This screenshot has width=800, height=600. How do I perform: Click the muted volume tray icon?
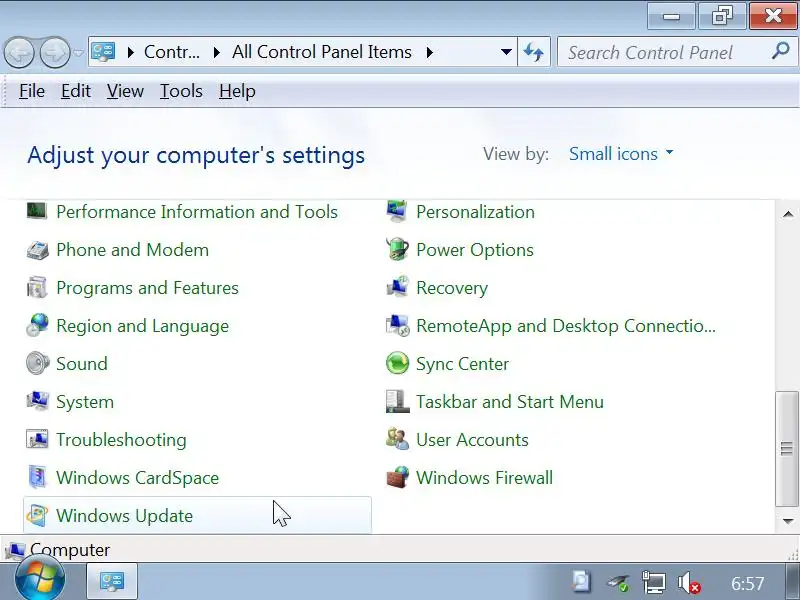(x=689, y=583)
